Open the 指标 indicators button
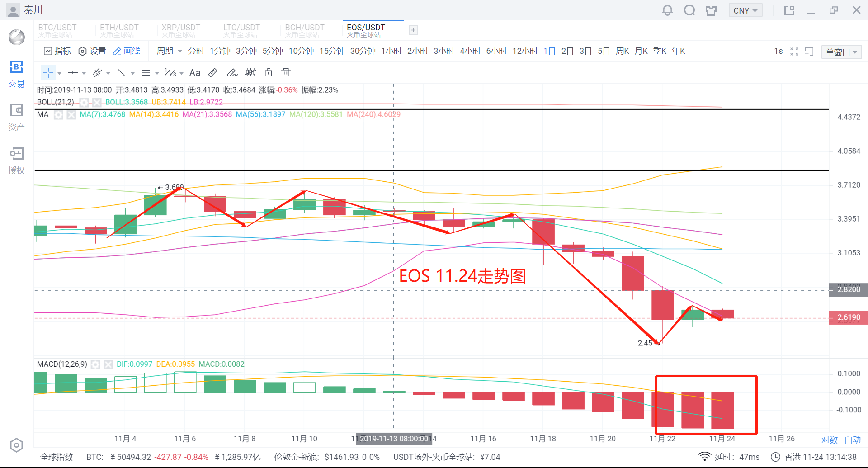 coord(57,51)
